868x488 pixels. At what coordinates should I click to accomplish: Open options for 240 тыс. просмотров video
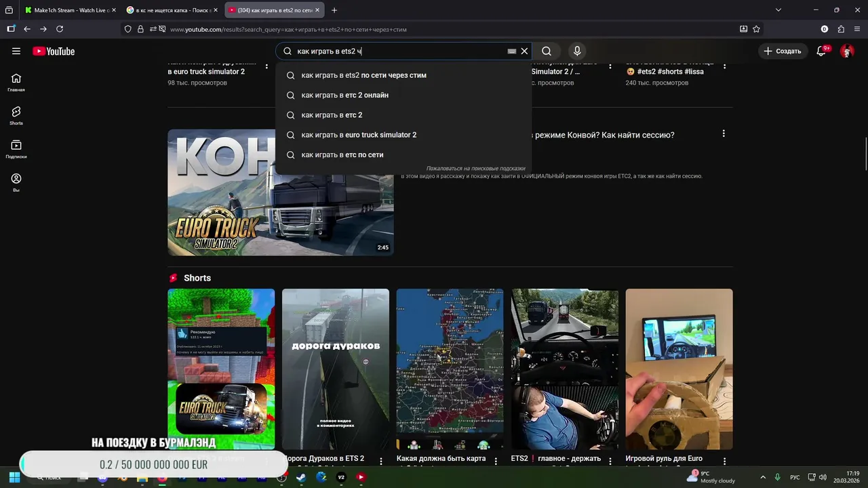tap(725, 66)
